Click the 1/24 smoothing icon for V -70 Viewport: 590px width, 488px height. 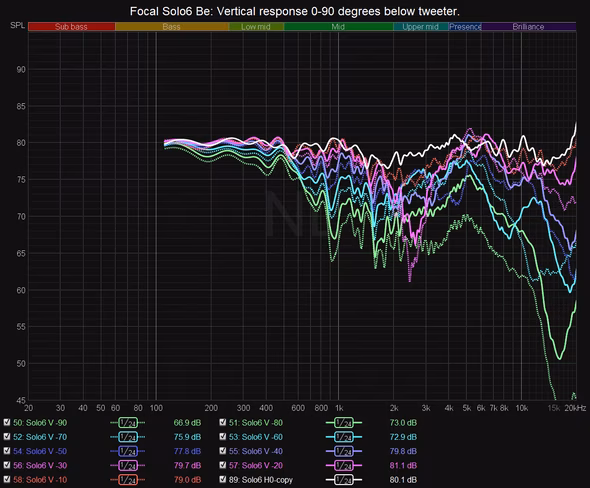click(128, 437)
